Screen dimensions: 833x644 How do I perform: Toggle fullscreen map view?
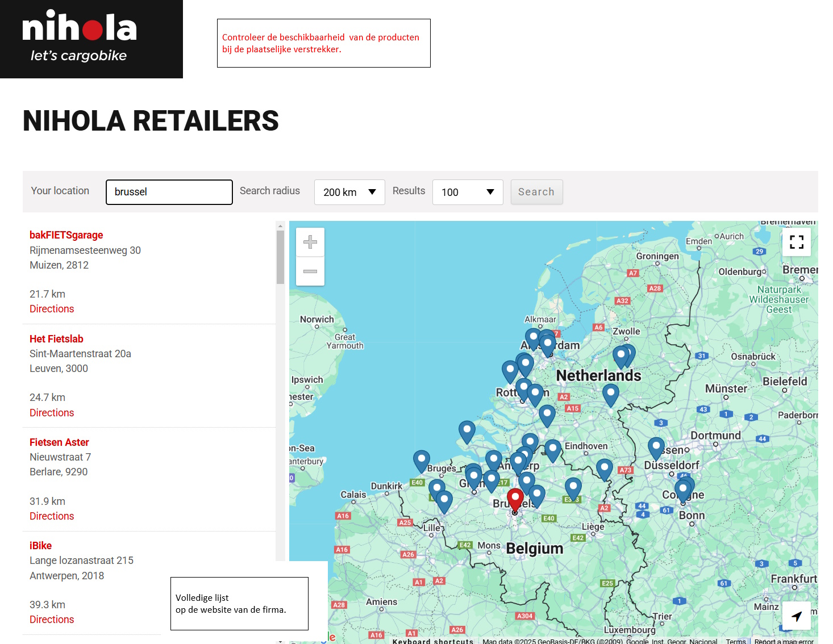coord(796,242)
